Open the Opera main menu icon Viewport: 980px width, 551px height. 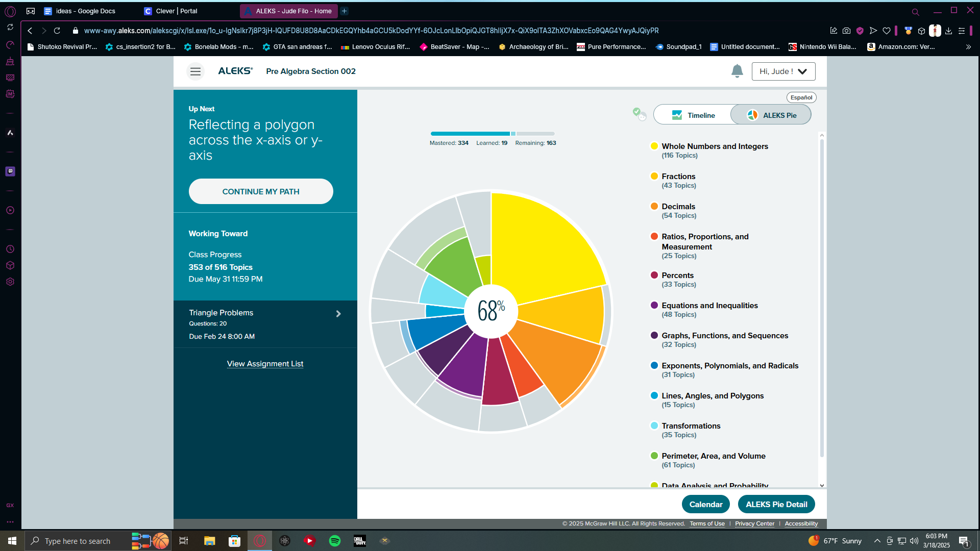point(10,11)
